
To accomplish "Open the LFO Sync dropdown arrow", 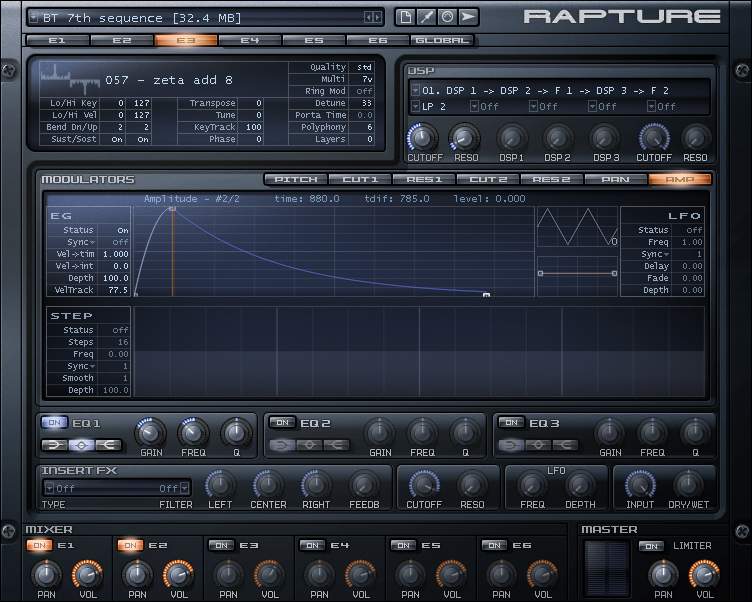I will click(x=666, y=254).
